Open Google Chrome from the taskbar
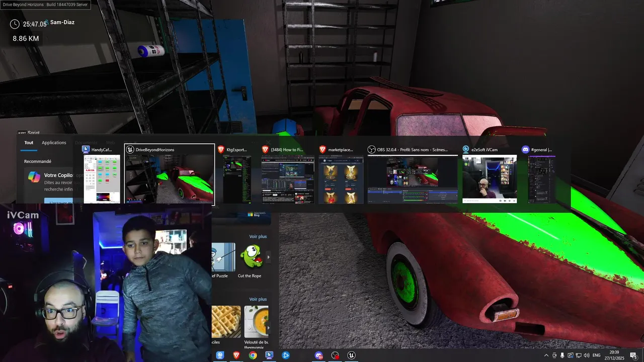The width and height of the screenshot is (644, 362). [x=253, y=355]
